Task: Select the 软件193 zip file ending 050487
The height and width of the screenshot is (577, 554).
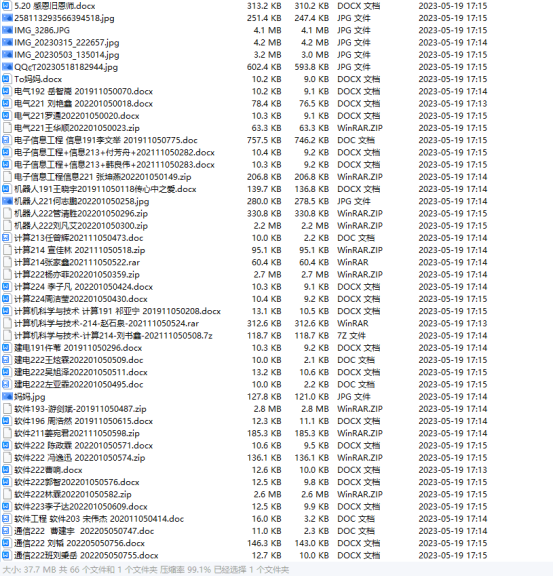Action: click(80, 409)
